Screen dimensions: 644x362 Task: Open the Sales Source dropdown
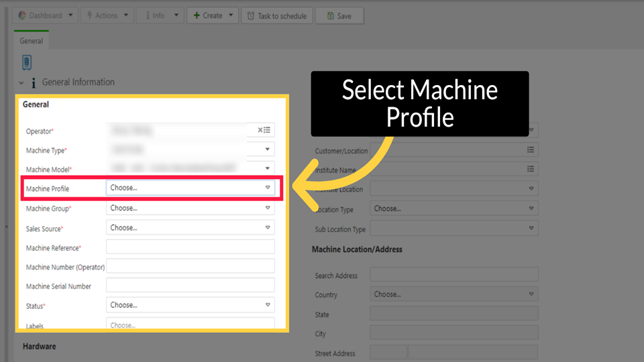tap(267, 228)
